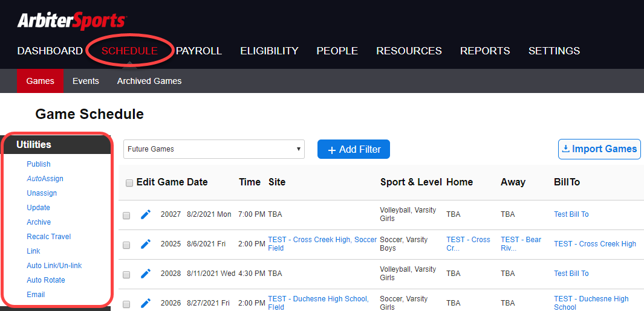Click the Time column header
Image resolution: width=644 pixels, height=311 pixels.
pyautogui.click(x=250, y=182)
